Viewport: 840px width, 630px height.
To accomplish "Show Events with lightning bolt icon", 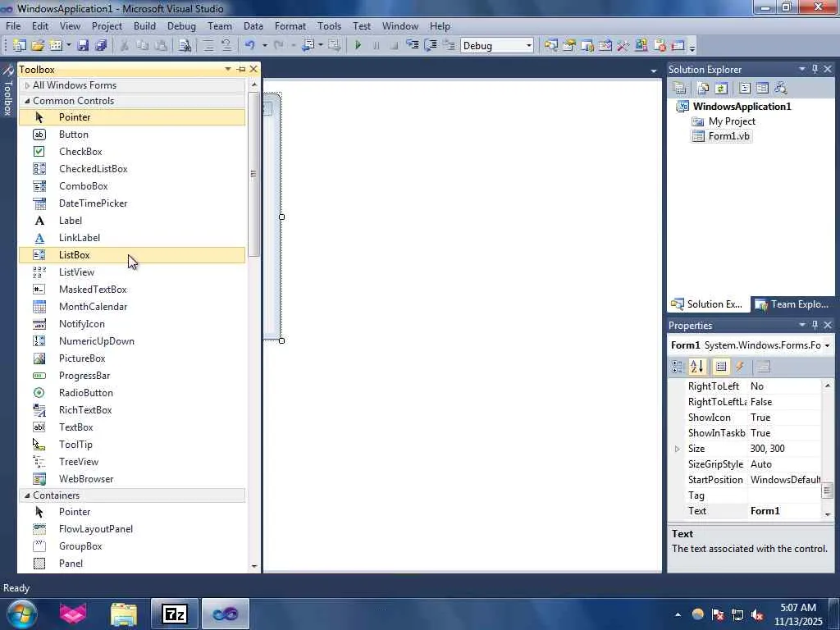I will click(x=740, y=367).
